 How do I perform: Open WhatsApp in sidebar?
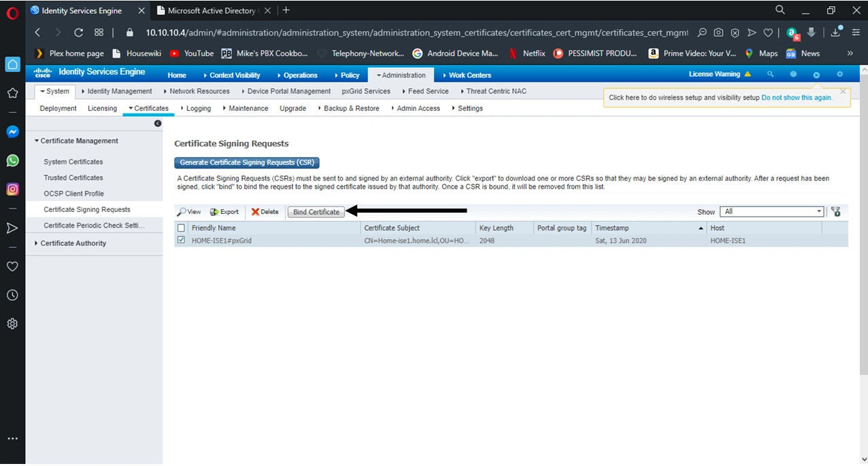tap(12, 161)
